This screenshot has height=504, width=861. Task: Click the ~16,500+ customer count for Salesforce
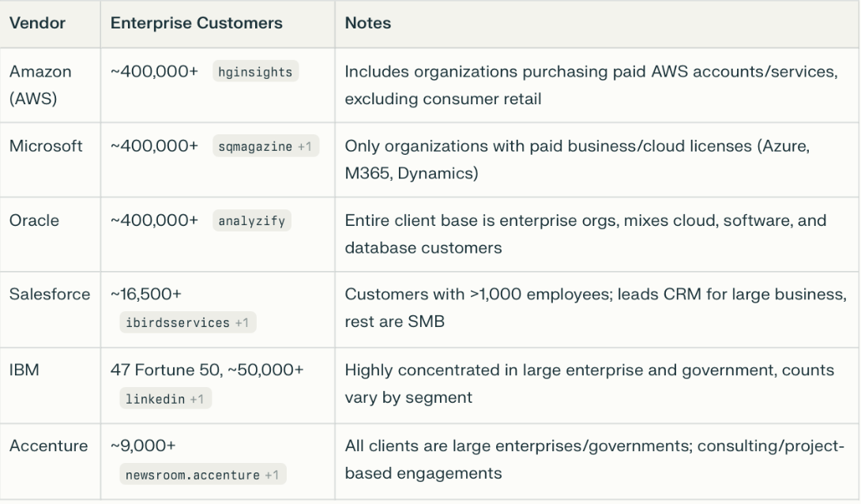tap(147, 294)
